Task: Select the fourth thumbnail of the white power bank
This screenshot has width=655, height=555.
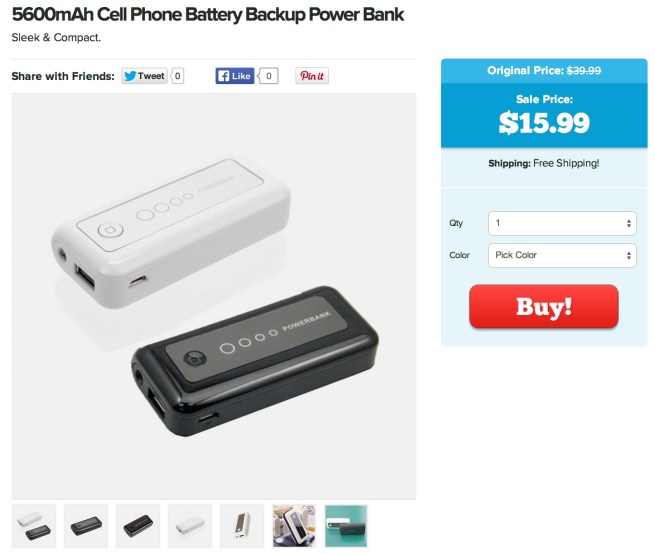Action: pos(190,526)
